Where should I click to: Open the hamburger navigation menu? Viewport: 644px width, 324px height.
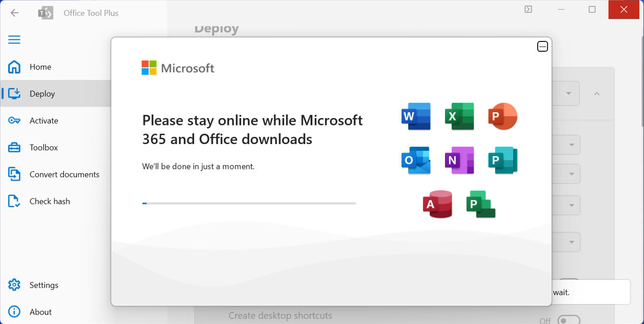(x=14, y=40)
